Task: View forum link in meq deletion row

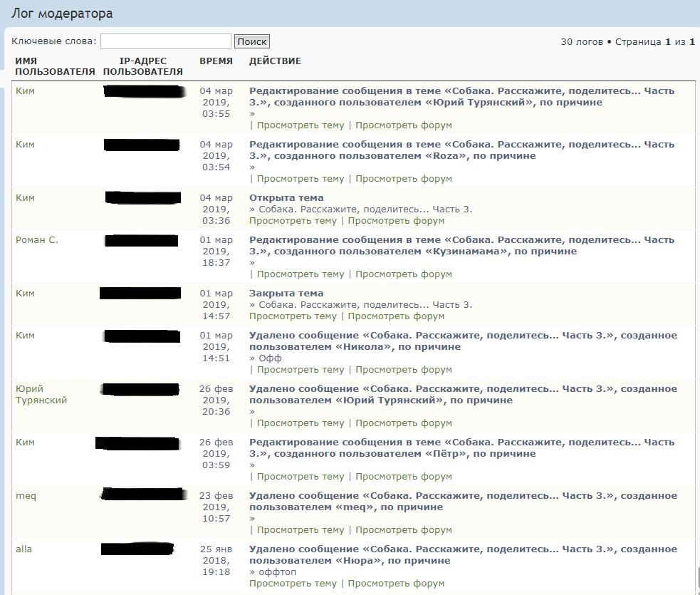Action: [x=404, y=530]
